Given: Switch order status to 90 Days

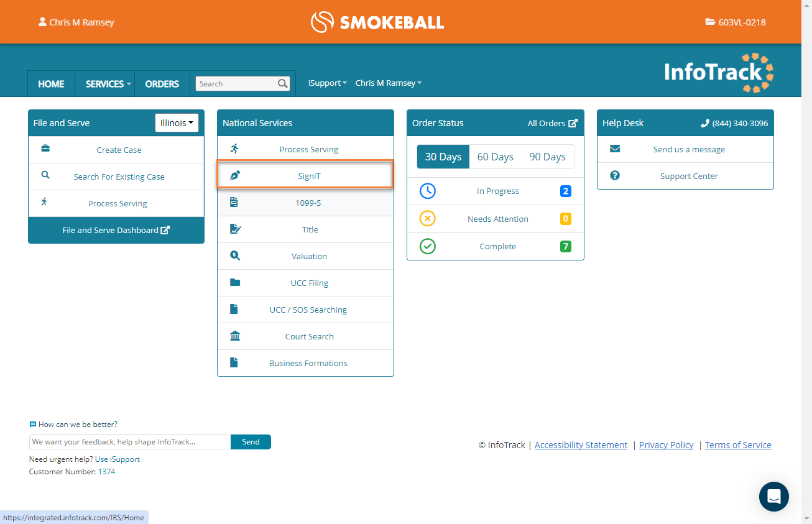Looking at the screenshot, I should click(547, 157).
